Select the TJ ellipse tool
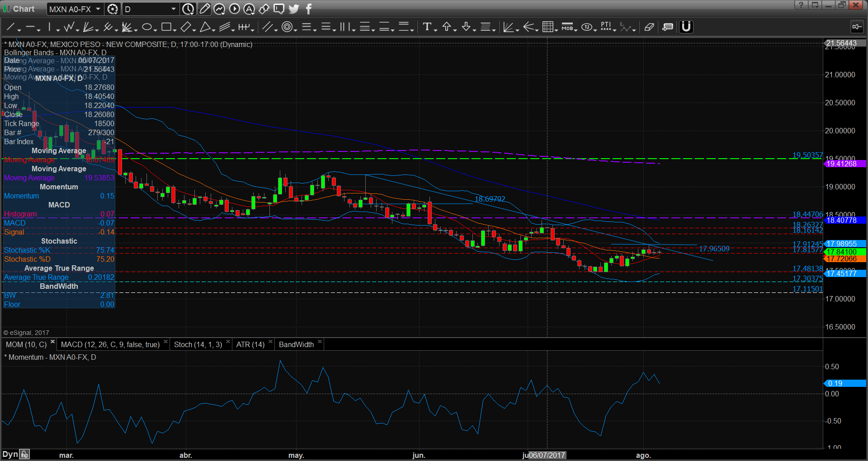 coord(586,27)
